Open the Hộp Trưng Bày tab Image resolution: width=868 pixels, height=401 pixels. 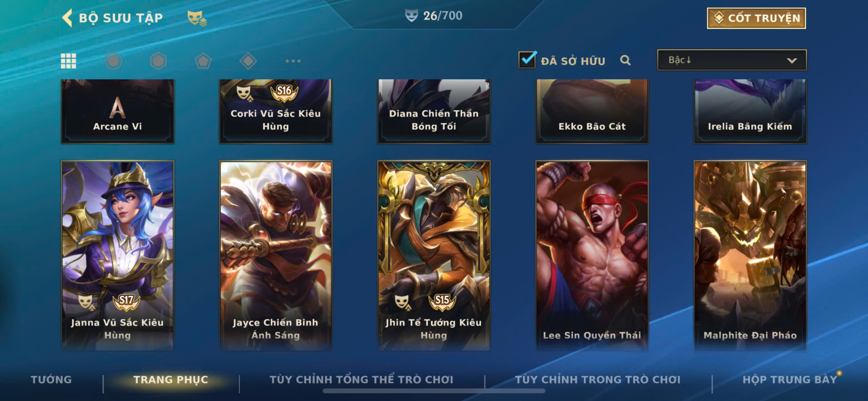(790, 379)
